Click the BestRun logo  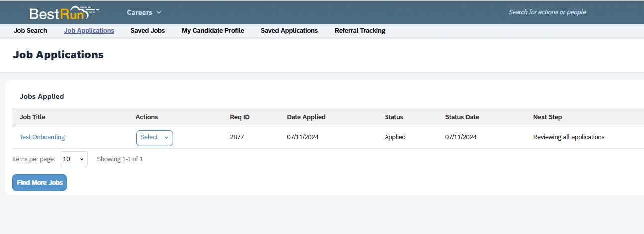point(64,13)
